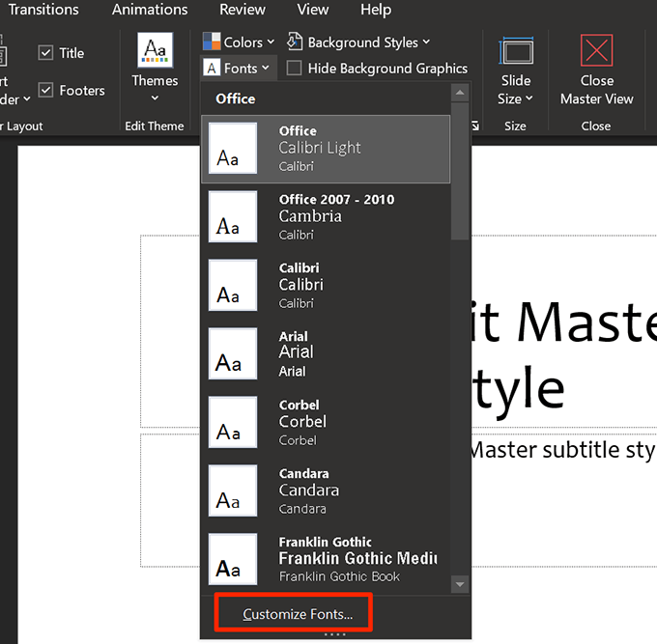Collapse the Fonts dropdown
This screenshot has height=644, width=657.
[x=239, y=69]
